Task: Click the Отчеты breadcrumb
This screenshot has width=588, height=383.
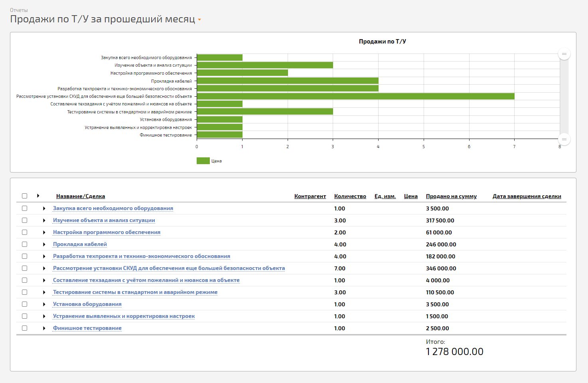Action: click(19, 10)
